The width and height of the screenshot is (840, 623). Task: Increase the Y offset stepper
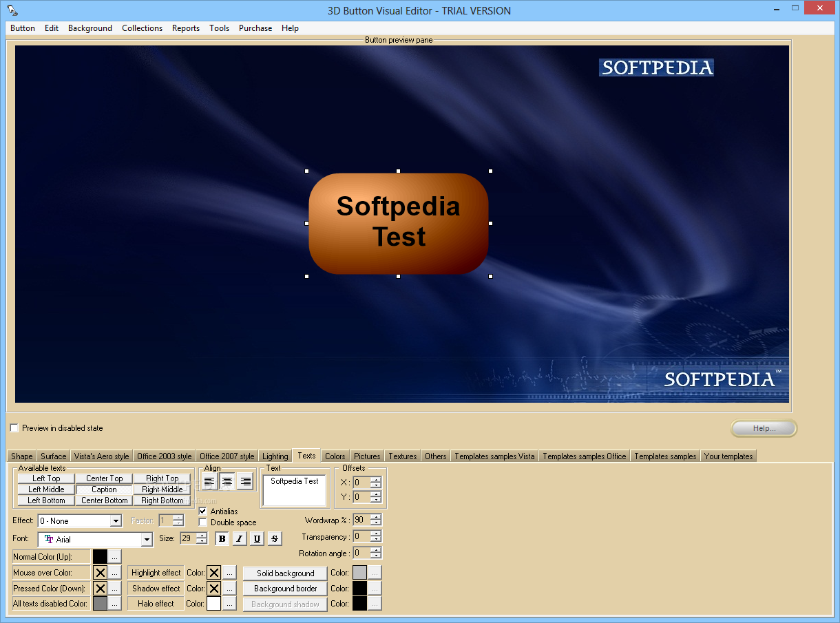pyautogui.click(x=376, y=494)
